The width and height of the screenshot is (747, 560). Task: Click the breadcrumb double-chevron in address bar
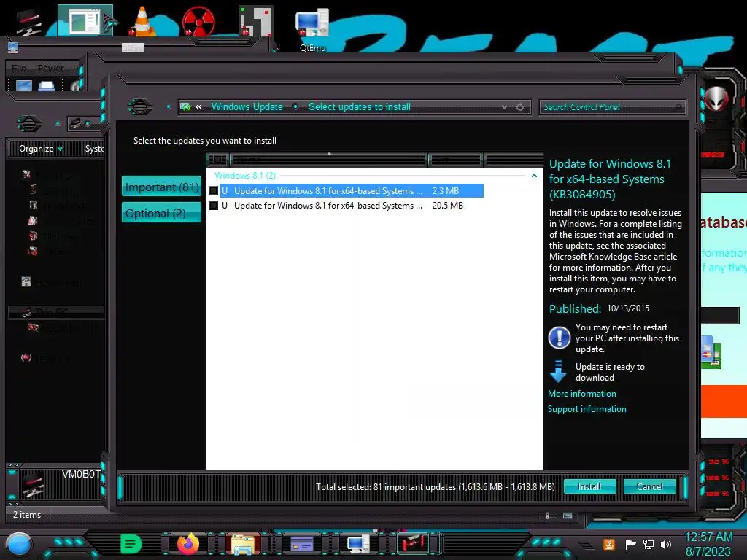point(198,106)
